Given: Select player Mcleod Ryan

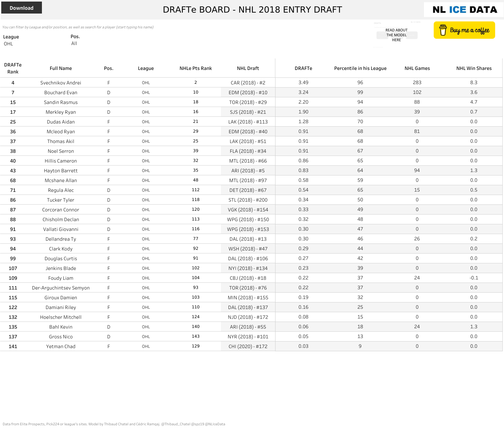Looking at the screenshot, I should tap(61, 132).
